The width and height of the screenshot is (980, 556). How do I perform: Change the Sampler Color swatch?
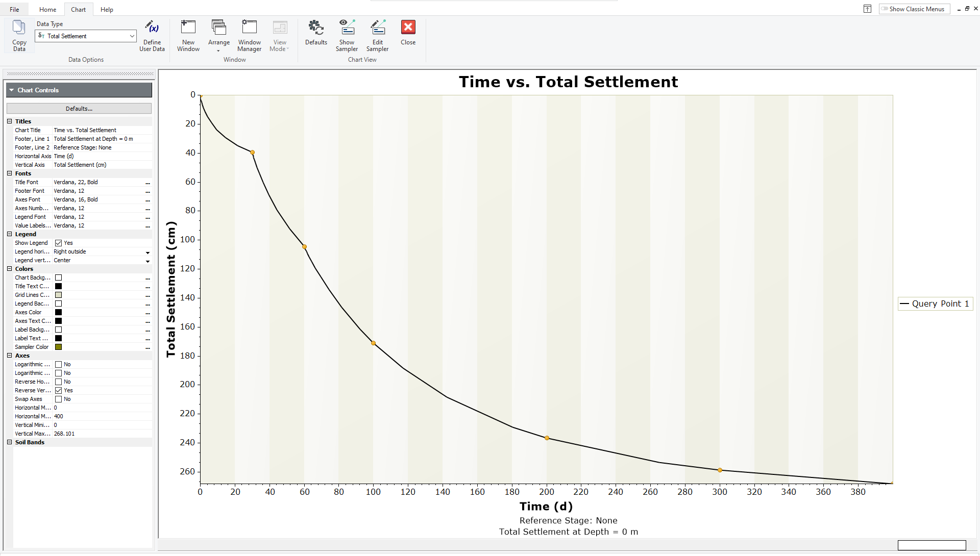59,347
